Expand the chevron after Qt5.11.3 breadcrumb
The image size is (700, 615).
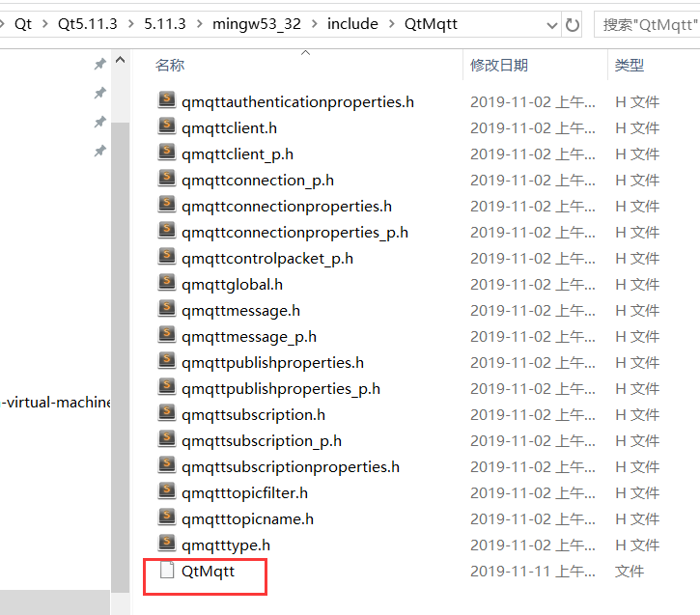[x=130, y=23]
